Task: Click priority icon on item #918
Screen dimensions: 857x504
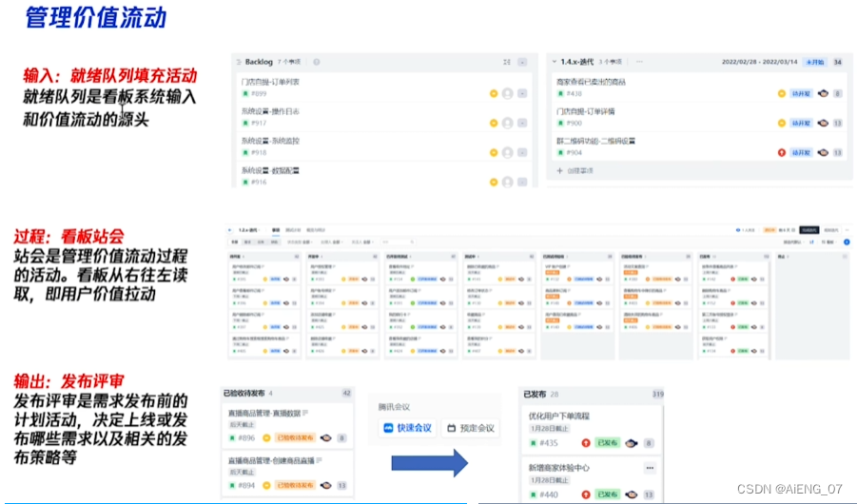Action: click(494, 152)
